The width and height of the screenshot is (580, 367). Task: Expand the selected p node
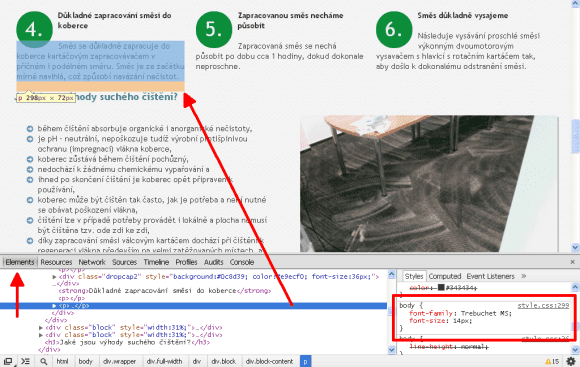coord(54,306)
